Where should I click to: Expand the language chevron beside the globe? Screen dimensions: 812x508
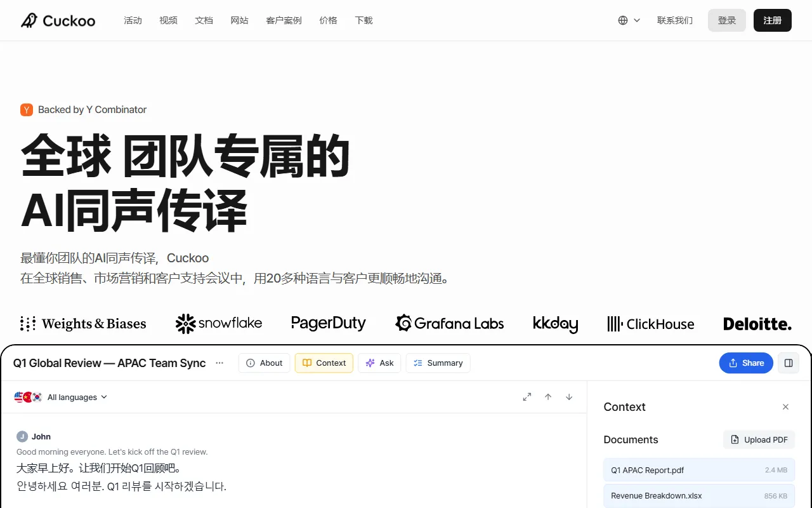point(637,20)
